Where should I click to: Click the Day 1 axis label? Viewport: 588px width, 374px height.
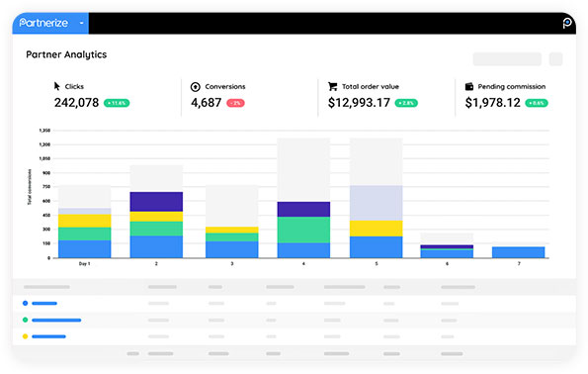pyautogui.click(x=84, y=264)
